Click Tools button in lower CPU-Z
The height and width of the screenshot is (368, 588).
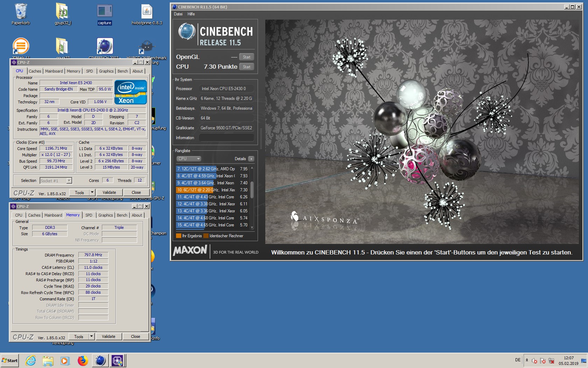click(79, 337)
